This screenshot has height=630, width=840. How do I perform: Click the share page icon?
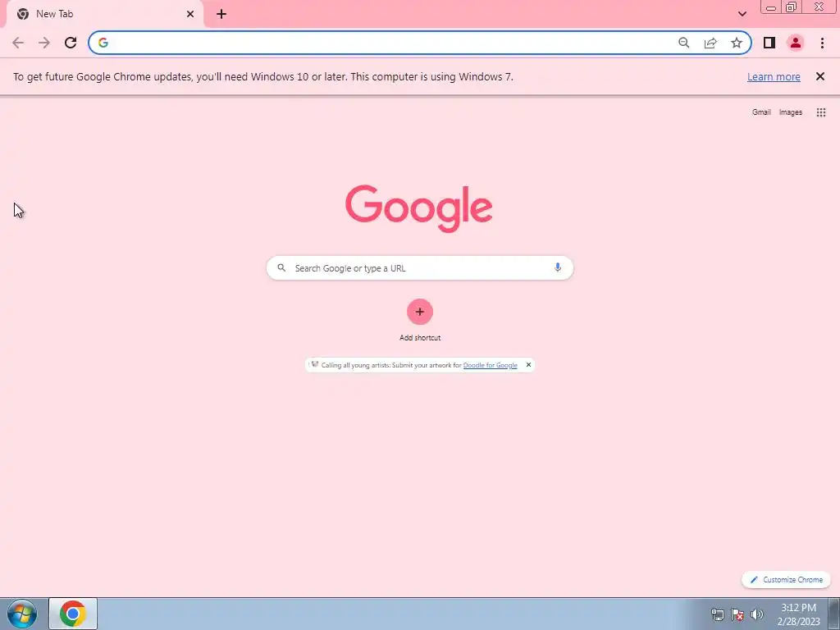(x=710, y=43)
